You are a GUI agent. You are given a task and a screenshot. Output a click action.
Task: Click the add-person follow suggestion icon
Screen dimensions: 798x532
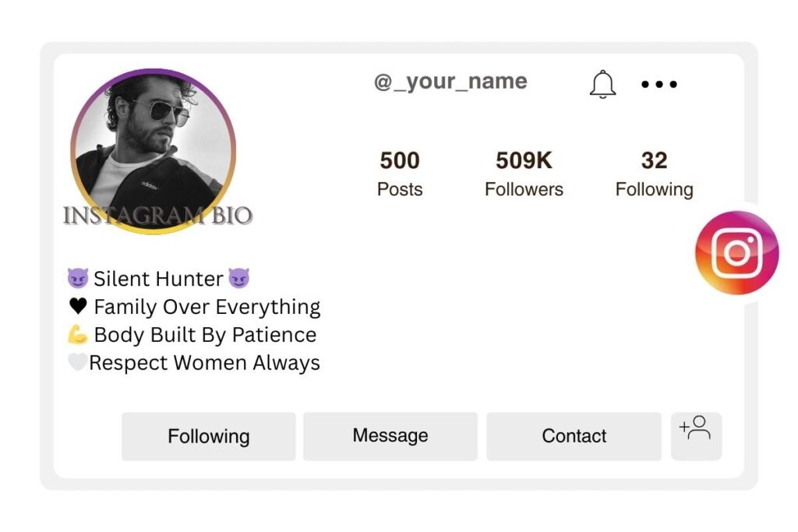[696, 436]
